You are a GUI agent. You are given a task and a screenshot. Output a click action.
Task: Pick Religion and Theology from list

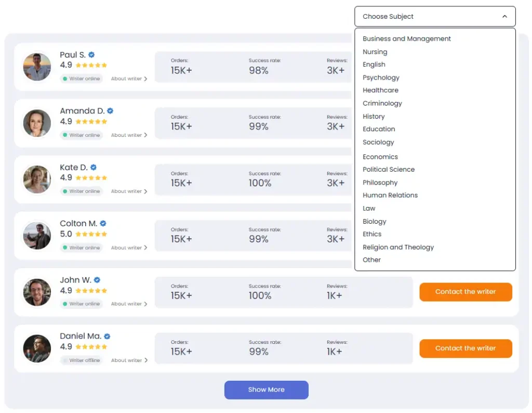398,248
